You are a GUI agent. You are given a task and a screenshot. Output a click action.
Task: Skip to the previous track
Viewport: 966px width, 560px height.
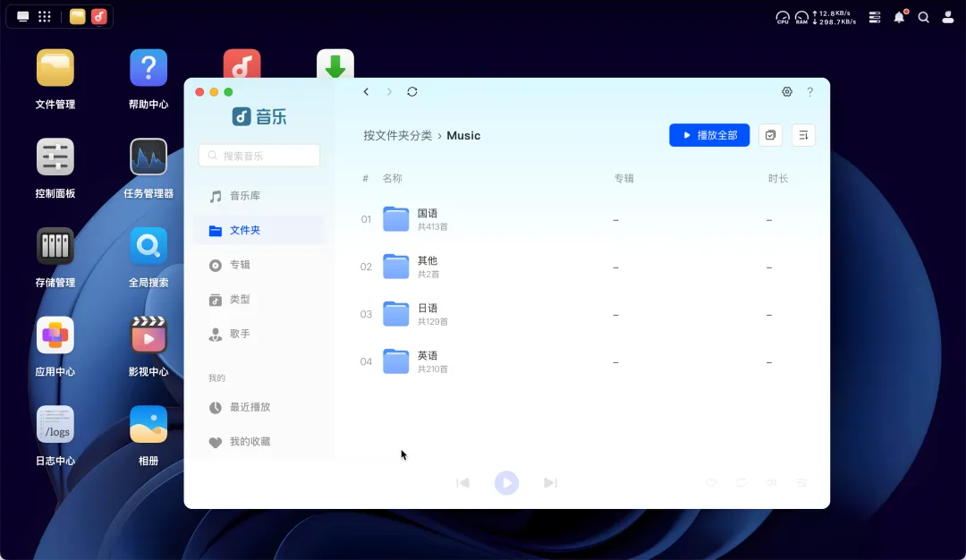pyautogui.click(x=462, y=483)
